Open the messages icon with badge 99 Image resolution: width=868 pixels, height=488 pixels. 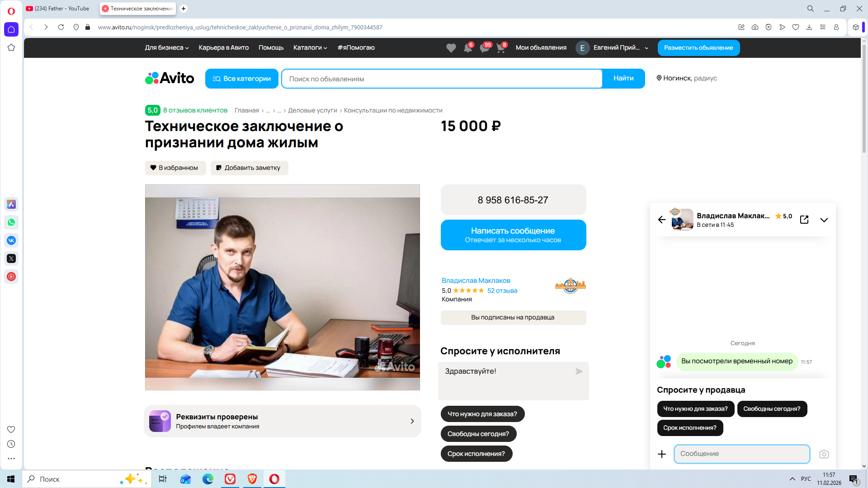click(x=484, y=48)
